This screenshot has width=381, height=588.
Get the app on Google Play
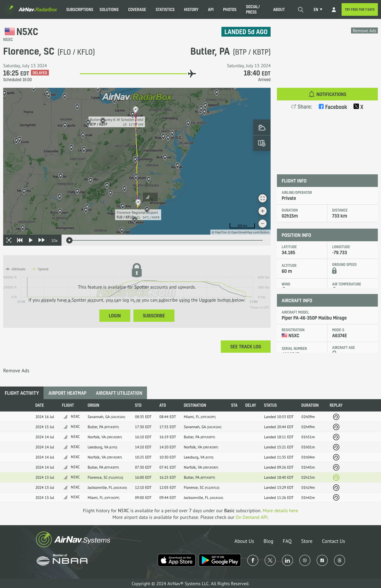coord(220,561)
